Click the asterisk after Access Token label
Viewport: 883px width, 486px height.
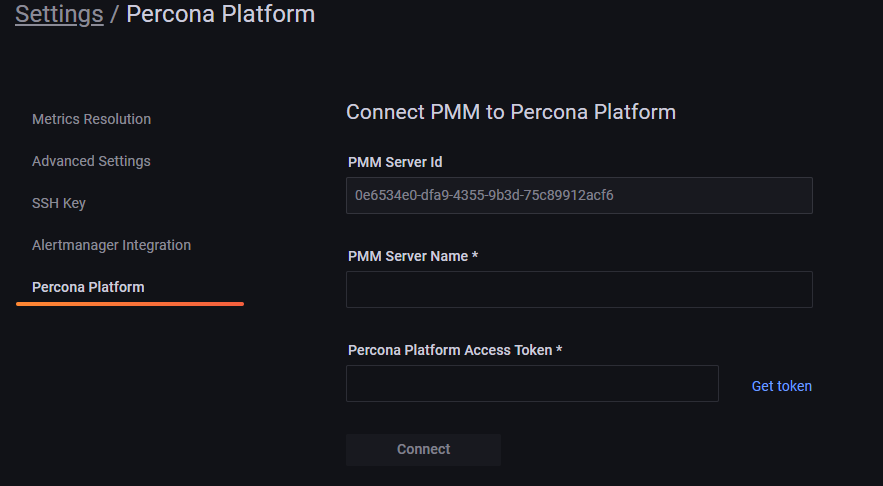pyautogui.click(x=559, y=350)
